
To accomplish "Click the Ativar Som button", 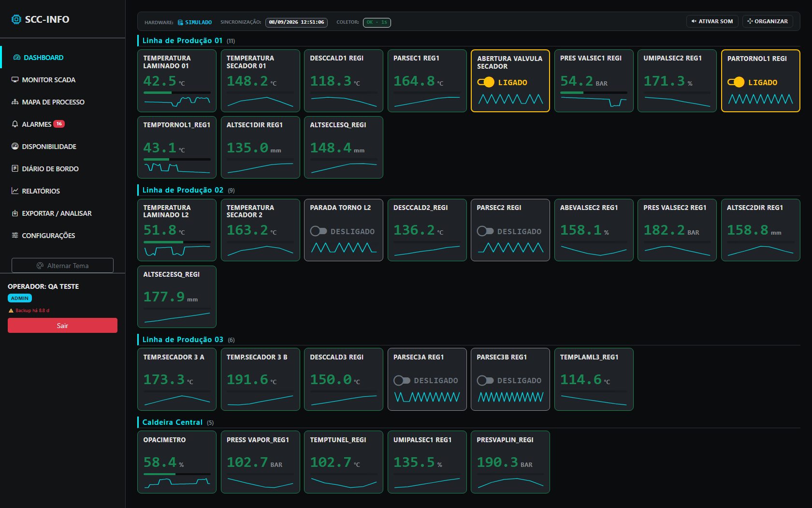I will [712, 21].
